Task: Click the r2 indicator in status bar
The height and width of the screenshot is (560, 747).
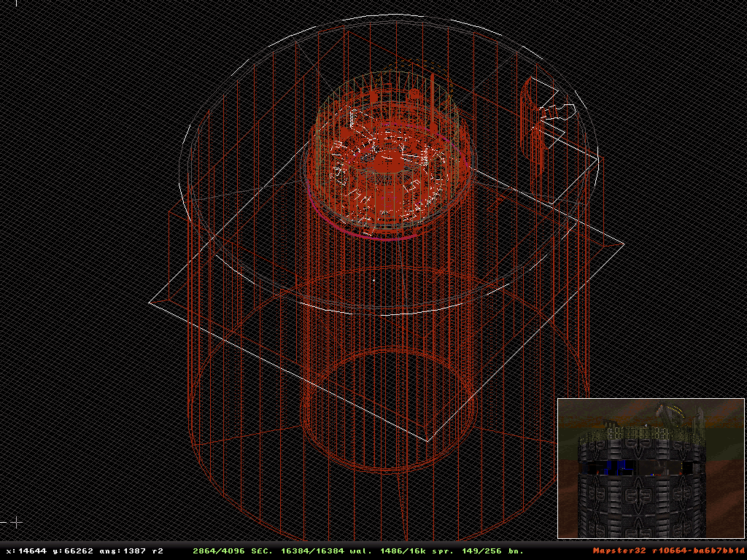Action: click(158, 551)
